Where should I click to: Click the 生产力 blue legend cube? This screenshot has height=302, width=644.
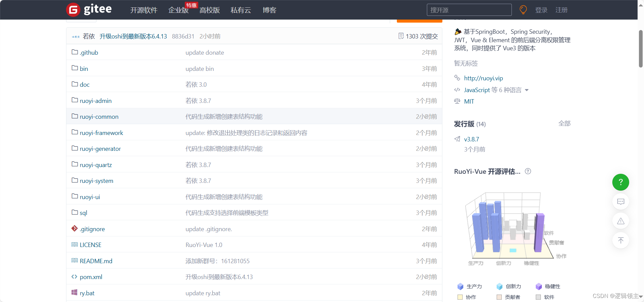click(x=460, y=286)
